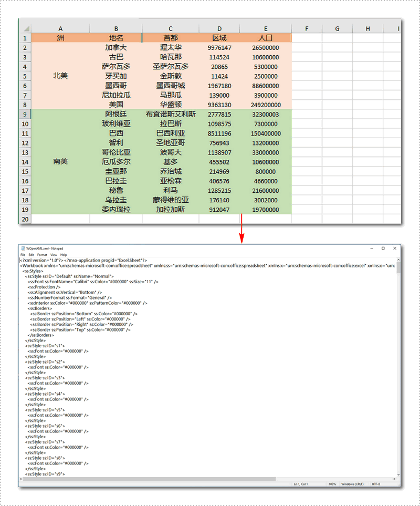This screenshot has width=420, height=506.
Task: Click the 加拿大 cell
Action: click(116, 47)
